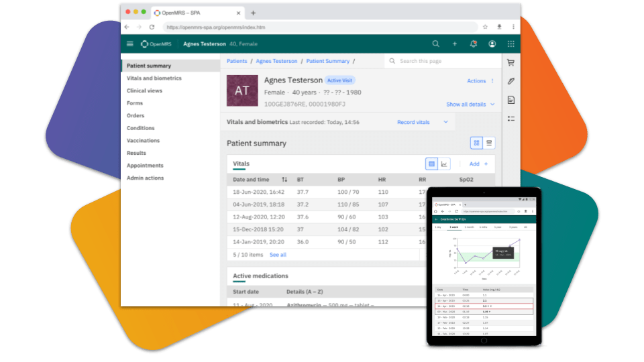Close the OpenMRS – SPA browser tab
The width and height of the screenshot is (644, 362).
pyautogui.click(x=238, y=13)
